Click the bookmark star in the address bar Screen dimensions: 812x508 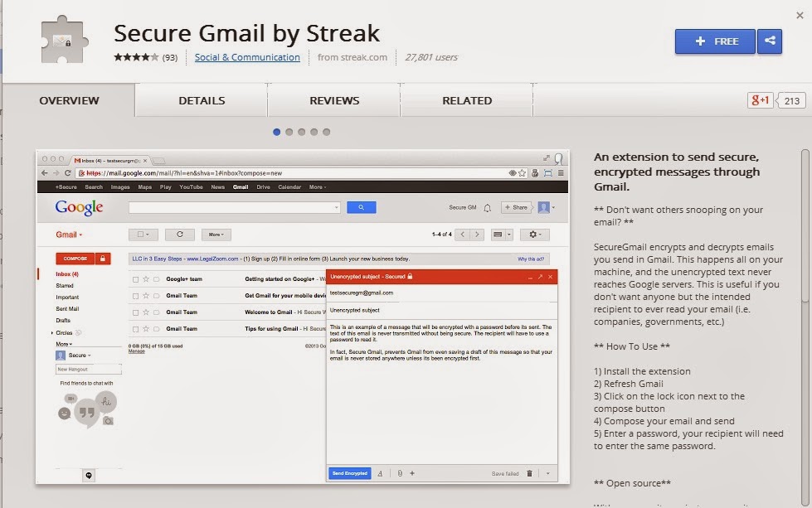coord(522,172)
